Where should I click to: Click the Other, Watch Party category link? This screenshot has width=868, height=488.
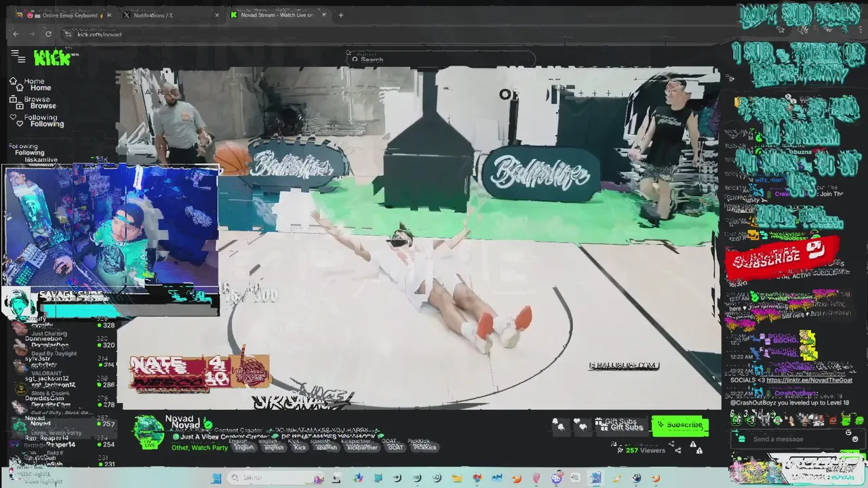(199, 447)
